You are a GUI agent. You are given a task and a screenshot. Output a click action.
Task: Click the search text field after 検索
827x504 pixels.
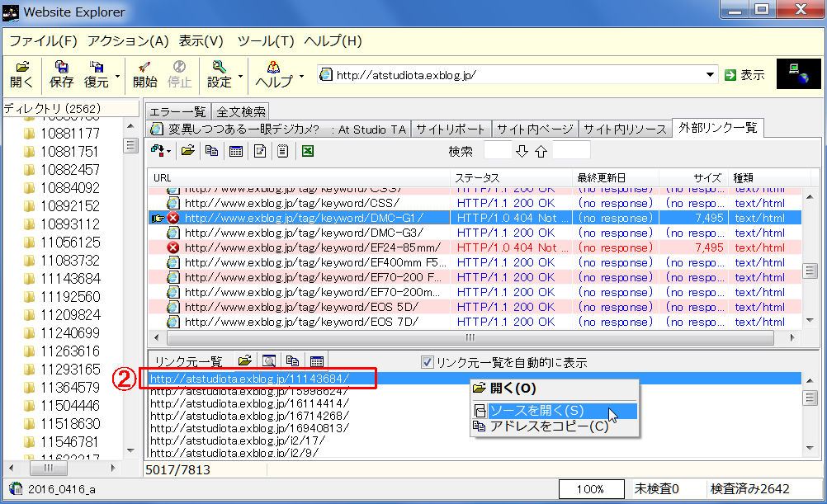[x=498, y=151]
